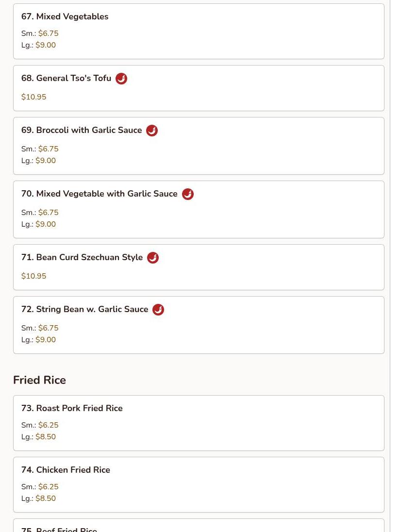Click chili icon beside String Bean w. Garlic Sauce

point(158,310)
